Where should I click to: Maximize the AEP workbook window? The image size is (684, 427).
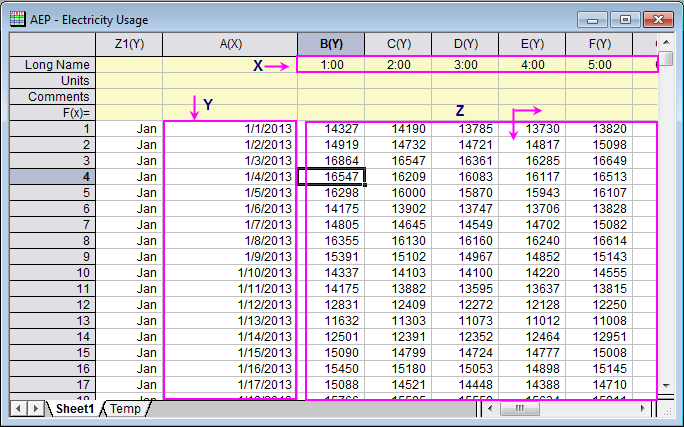(625, 18)
